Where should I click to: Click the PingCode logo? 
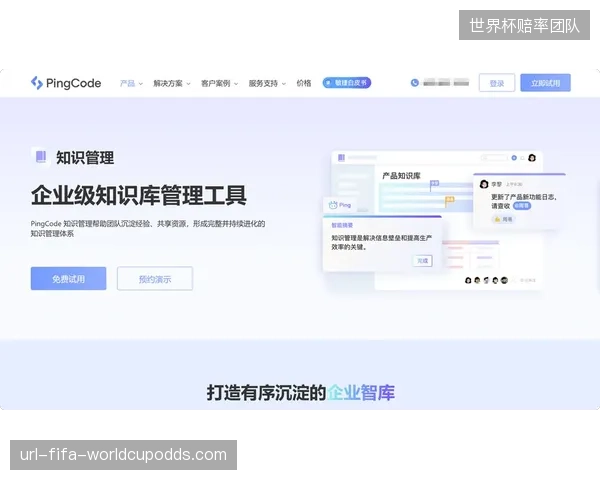coord(66,83)
